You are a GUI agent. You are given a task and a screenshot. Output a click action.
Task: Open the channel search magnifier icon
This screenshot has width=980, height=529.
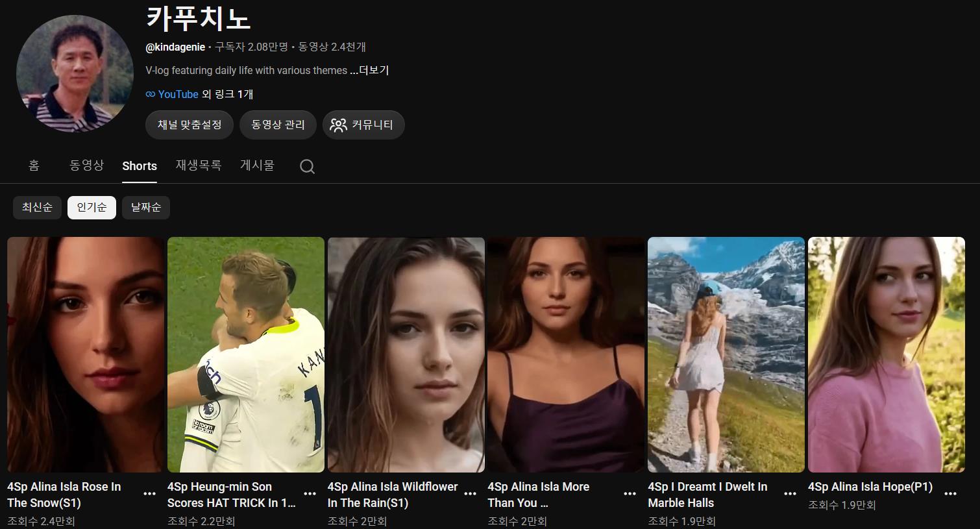307,167
